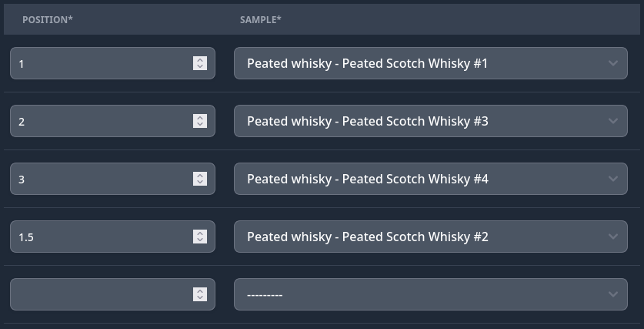Increment the 1.5 position stepper
Viewport: 644px width, 329px height.
click(200, 233)
